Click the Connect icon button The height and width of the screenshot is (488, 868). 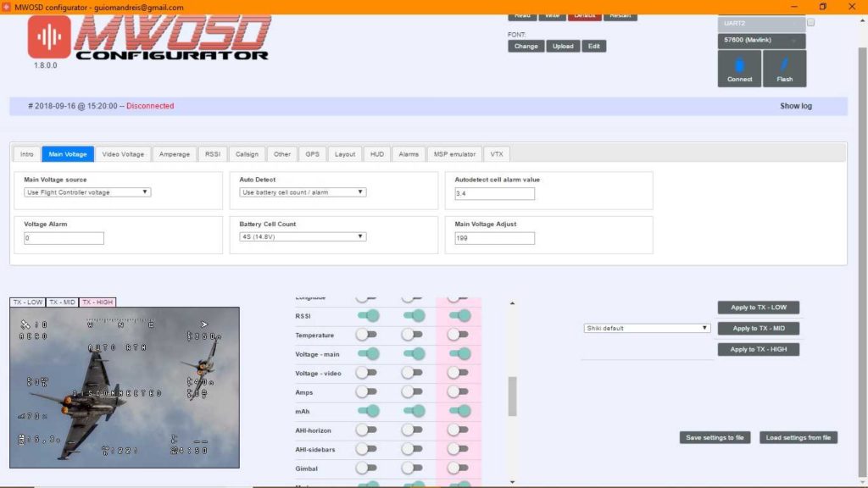739,69
